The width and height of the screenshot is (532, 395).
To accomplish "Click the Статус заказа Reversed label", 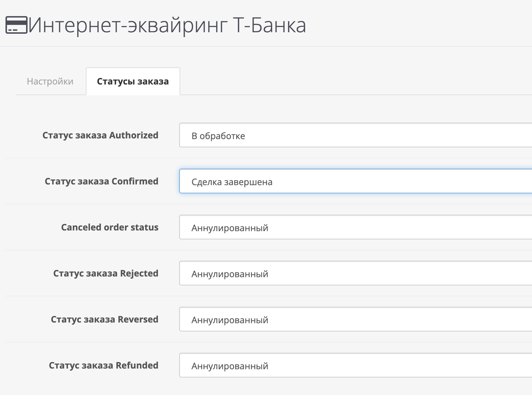I will click(x=105, y=319).
